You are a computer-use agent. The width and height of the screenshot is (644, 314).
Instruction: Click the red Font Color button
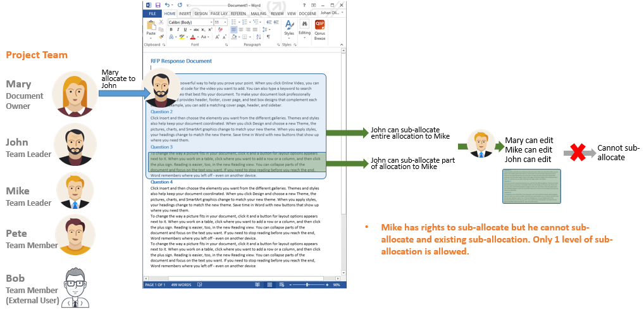192,37
